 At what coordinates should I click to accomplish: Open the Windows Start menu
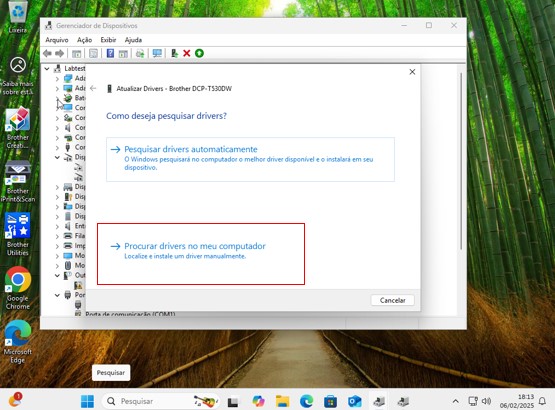pos(87,401)
